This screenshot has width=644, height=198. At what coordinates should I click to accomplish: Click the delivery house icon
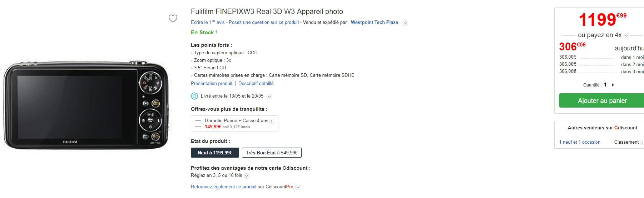(x=194, y=96)
